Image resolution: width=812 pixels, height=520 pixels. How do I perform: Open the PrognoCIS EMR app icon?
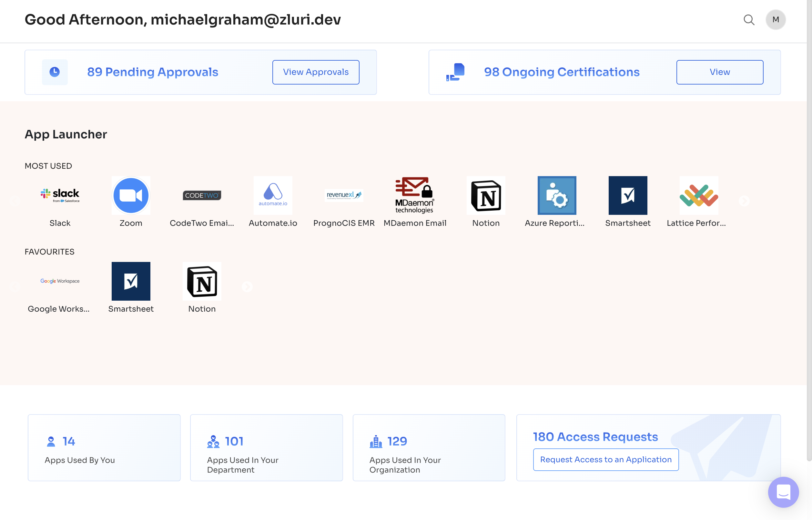click(344, 195)
